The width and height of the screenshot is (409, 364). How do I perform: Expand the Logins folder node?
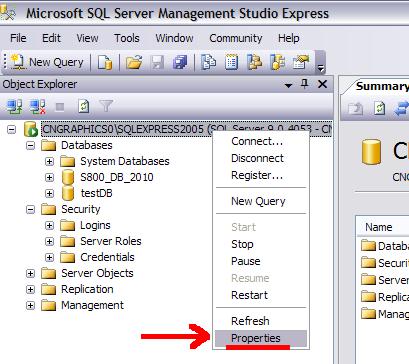49,225
